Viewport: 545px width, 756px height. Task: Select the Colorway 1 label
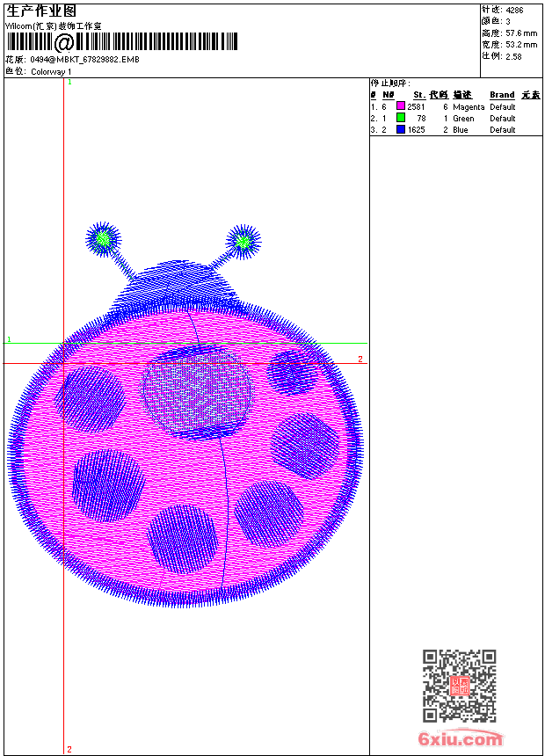(x=51, y=71)
